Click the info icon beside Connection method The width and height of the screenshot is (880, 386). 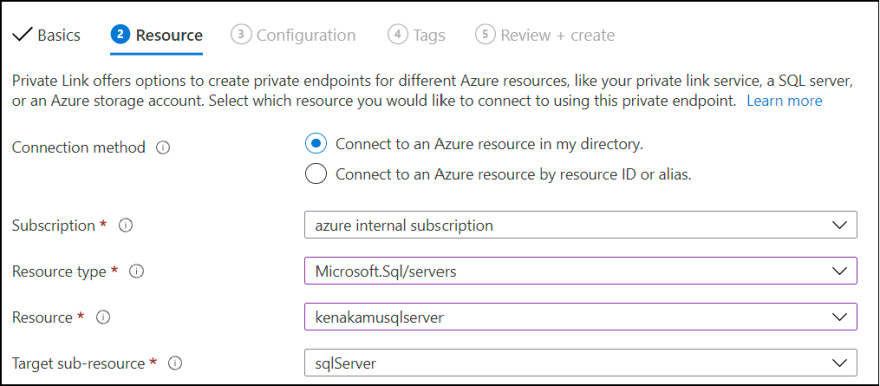pyautogui.click(x=163, y=148)
